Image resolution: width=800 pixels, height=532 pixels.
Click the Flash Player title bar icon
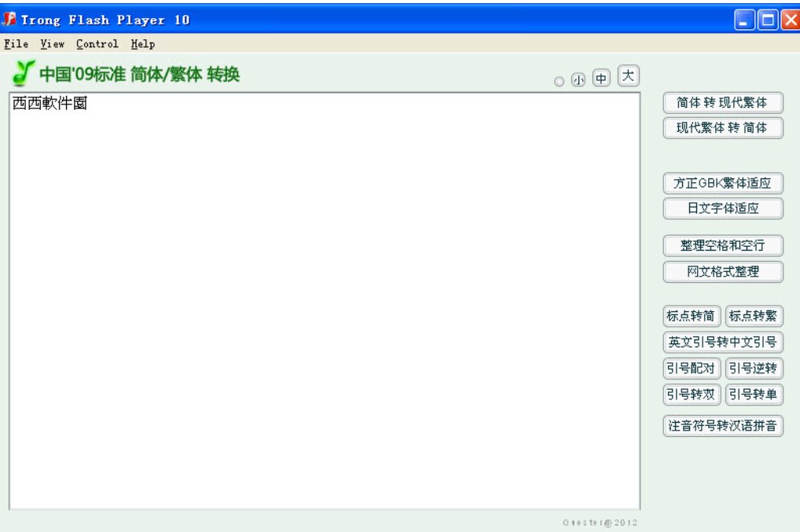10,20
